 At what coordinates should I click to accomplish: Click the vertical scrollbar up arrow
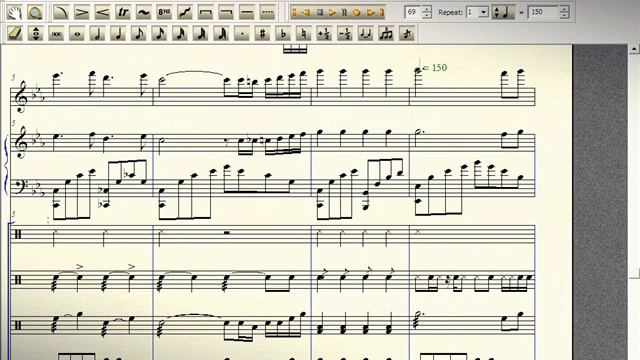pos(634,49)
